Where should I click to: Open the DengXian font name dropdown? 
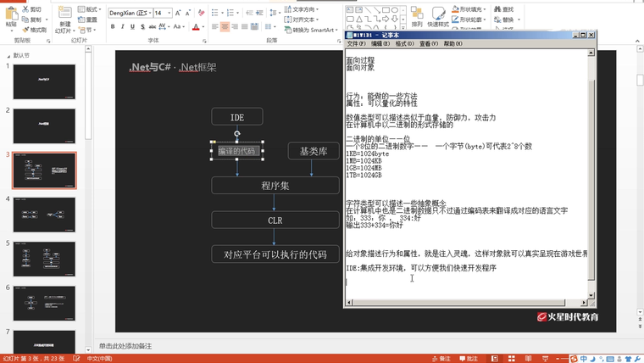[149, 14]
